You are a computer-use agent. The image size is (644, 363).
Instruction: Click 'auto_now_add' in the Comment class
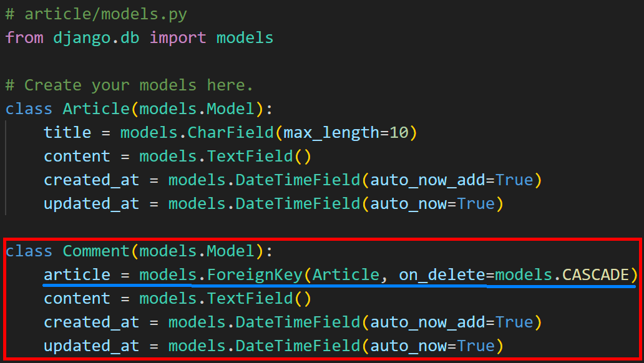tap(427, 322)
